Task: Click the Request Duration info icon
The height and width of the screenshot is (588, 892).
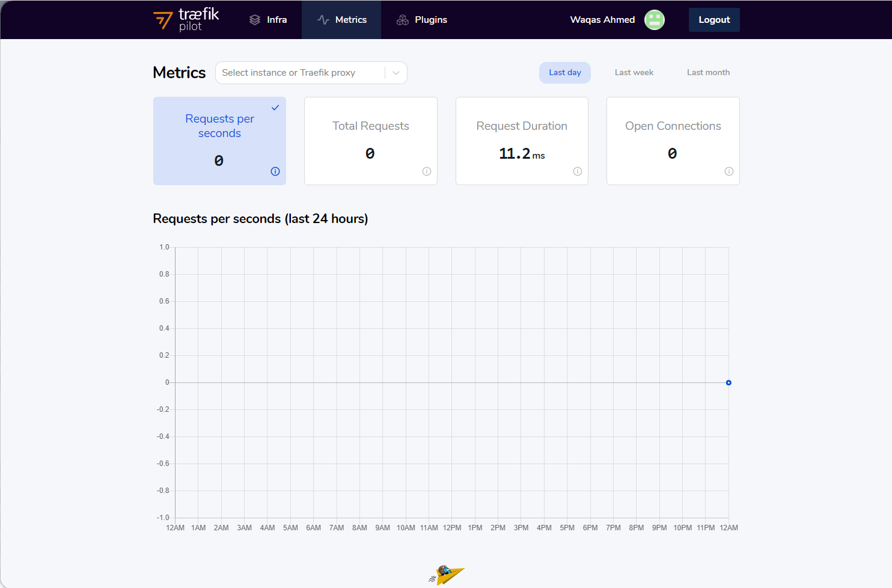Action: (x=577, y=171)
